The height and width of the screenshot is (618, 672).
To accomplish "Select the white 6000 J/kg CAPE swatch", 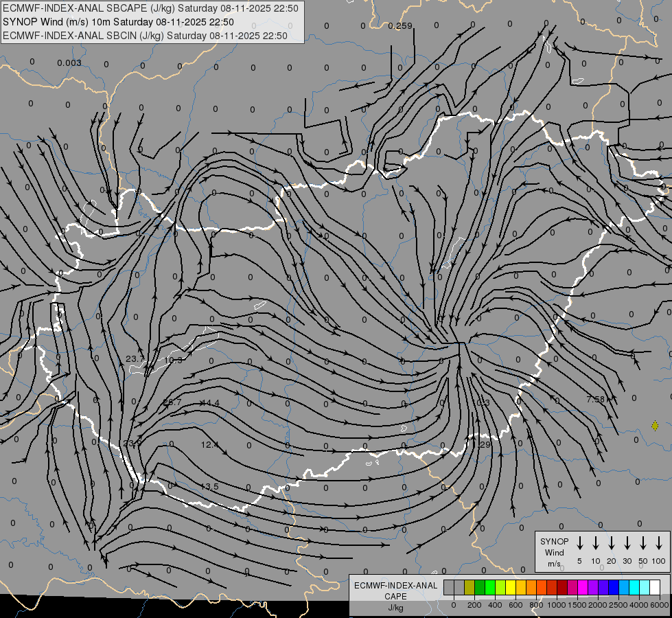I will 655,587.
